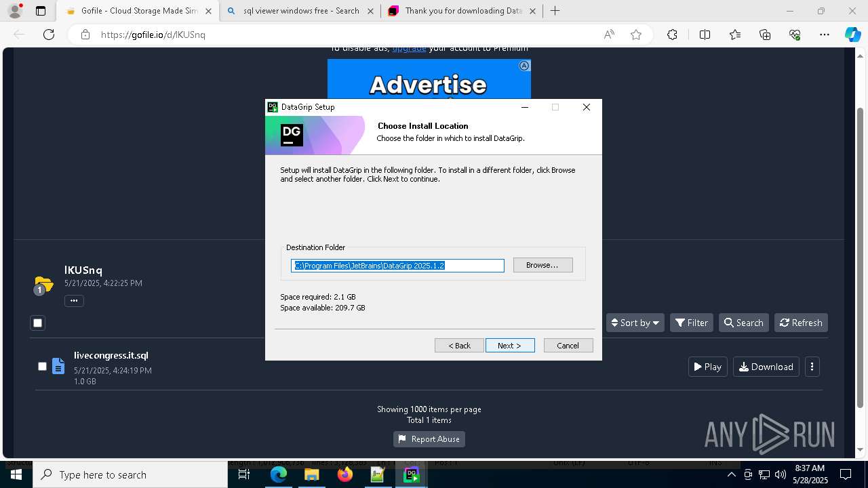
Task: Open the lKUSnq folder options menu
Action: [x=74, y=300]
